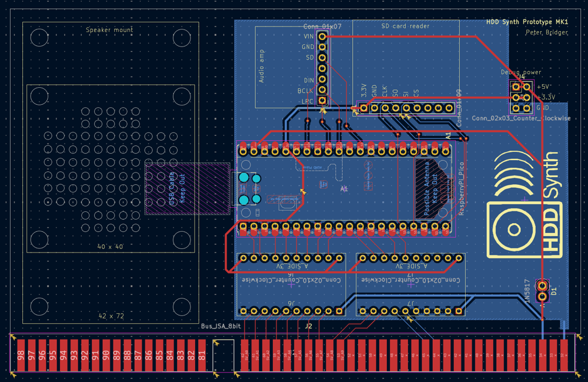The width and height of the screenshot is (588, 382).
Task: Select the LRC pad of audio amp connector
Action: (x=322, y=101)
